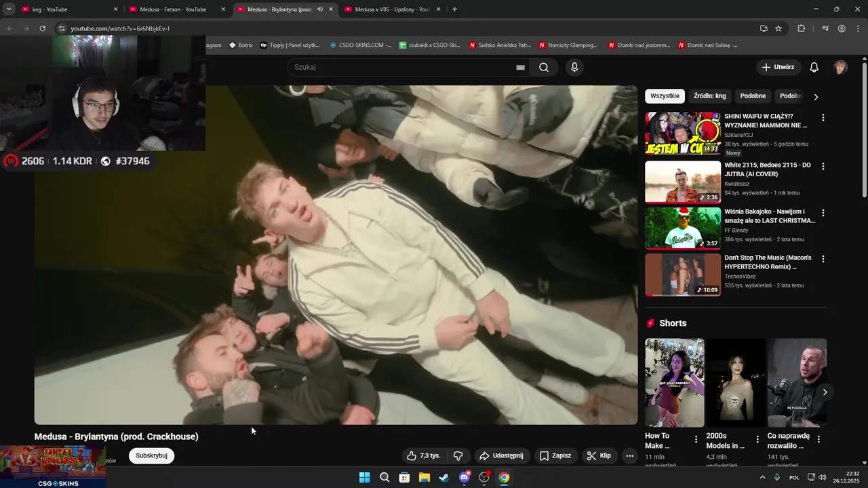The image size is (868, 488).
Task: Click the main video player
Action: click(336, 255)
